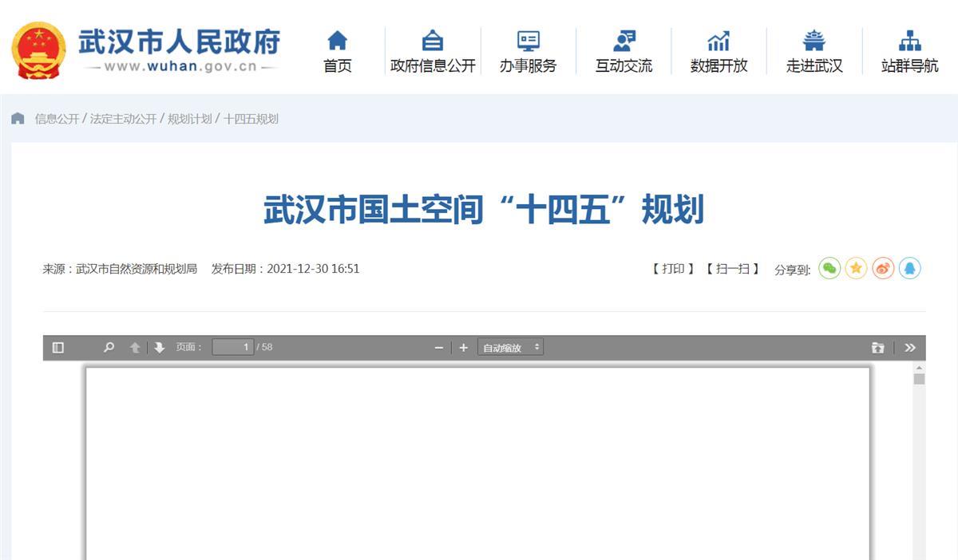Go to next PDF page arrow
This screenshot has height=560, width=958.
pos(160,347)
